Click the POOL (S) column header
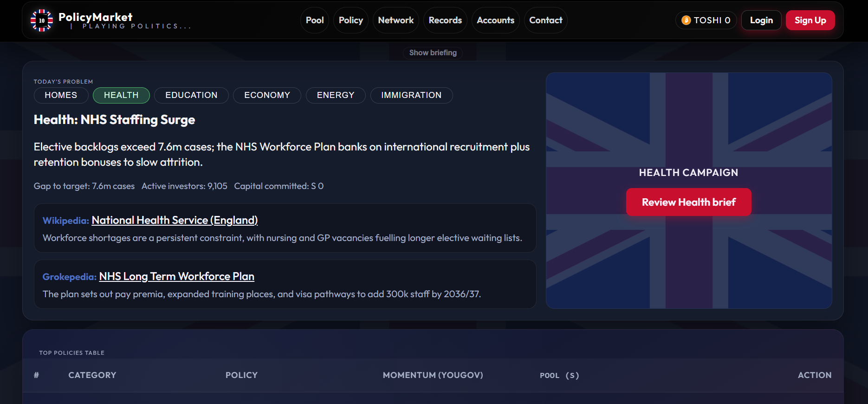 pyautogui.click(x=559, y=376)
